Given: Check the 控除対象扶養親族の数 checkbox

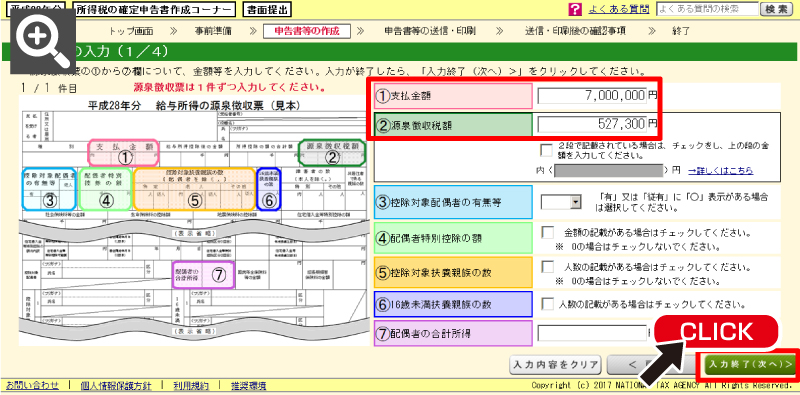Looking at the screenshot, I should 547,267.
